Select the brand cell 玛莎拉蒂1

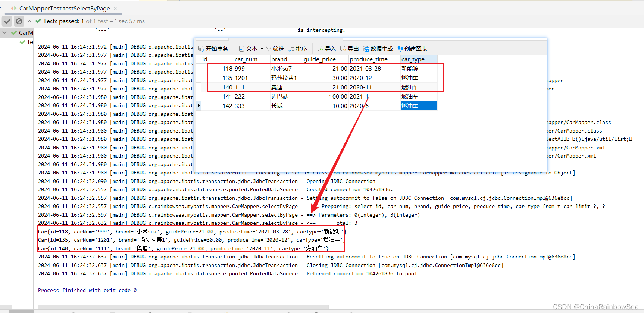(x=287, y=78)
